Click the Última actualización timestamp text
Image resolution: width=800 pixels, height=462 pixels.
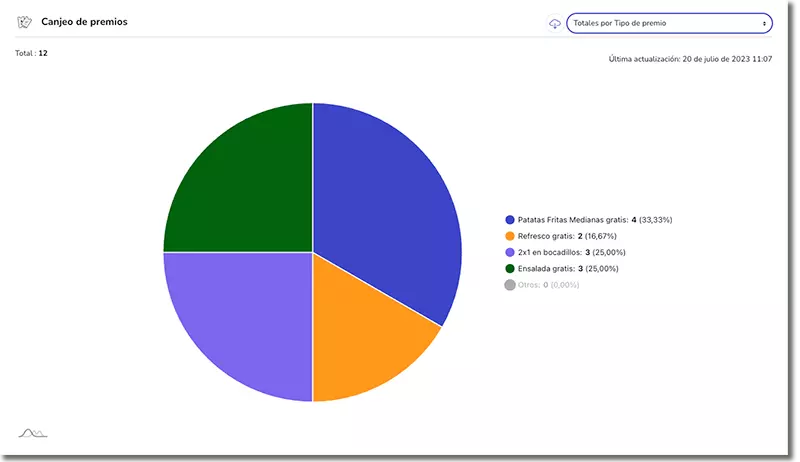[x=690, y=59]
